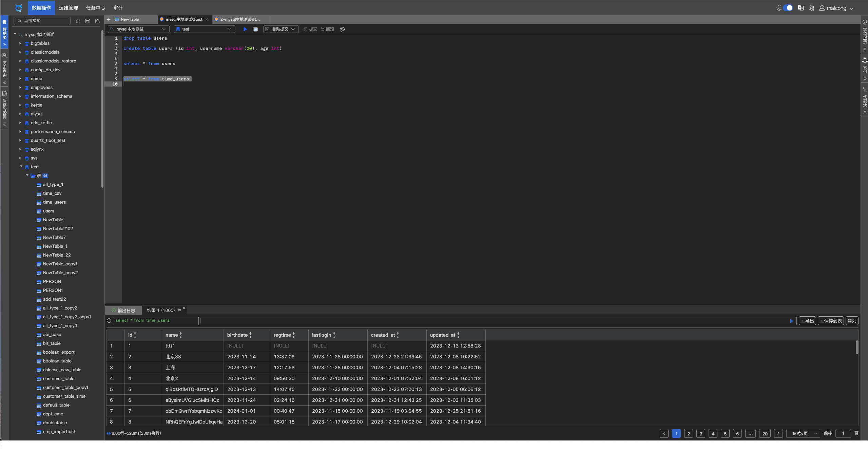Click the SQL formatting icon next to the run button
This screenshot has width=868, height=449.
tap(255, 29)
